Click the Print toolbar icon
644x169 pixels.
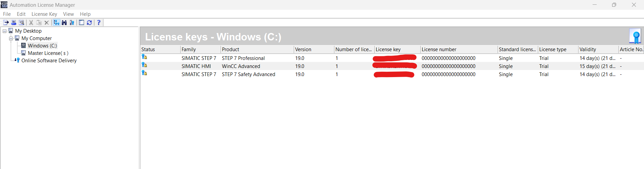(x=14, y=23)
